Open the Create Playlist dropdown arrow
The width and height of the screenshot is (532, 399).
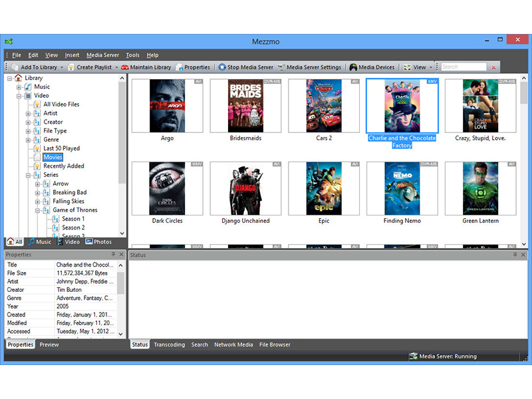tap(116, 67)
